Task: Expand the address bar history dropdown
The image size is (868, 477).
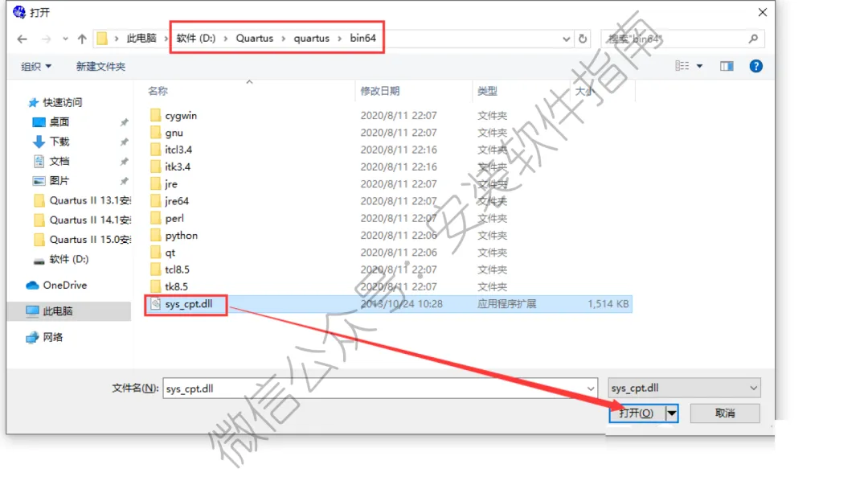Action: (x=567, y=39)
